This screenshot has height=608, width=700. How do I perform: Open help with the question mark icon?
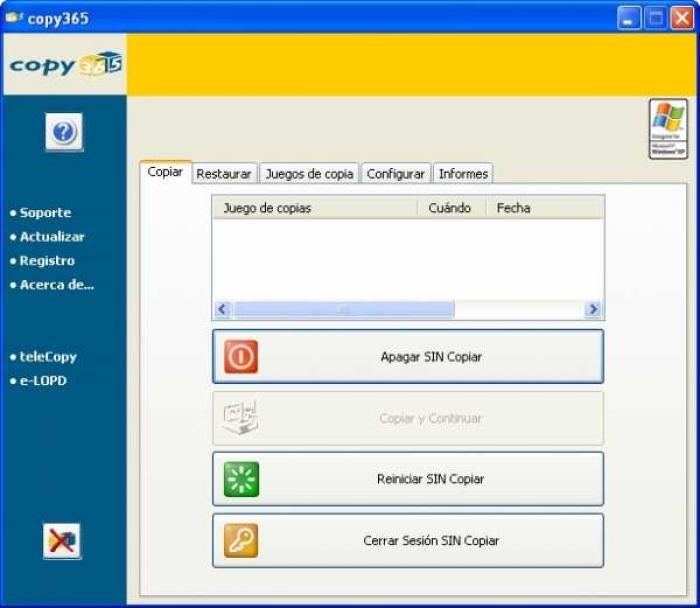[64, 132]
